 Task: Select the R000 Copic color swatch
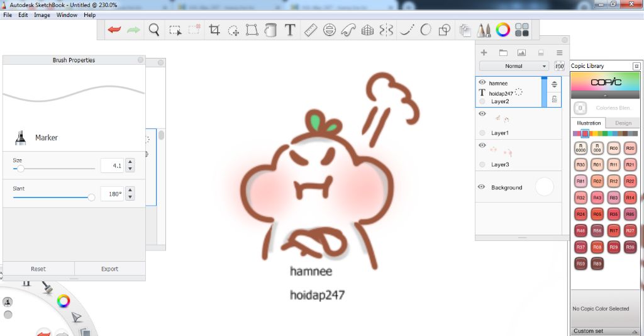(597, 148)
